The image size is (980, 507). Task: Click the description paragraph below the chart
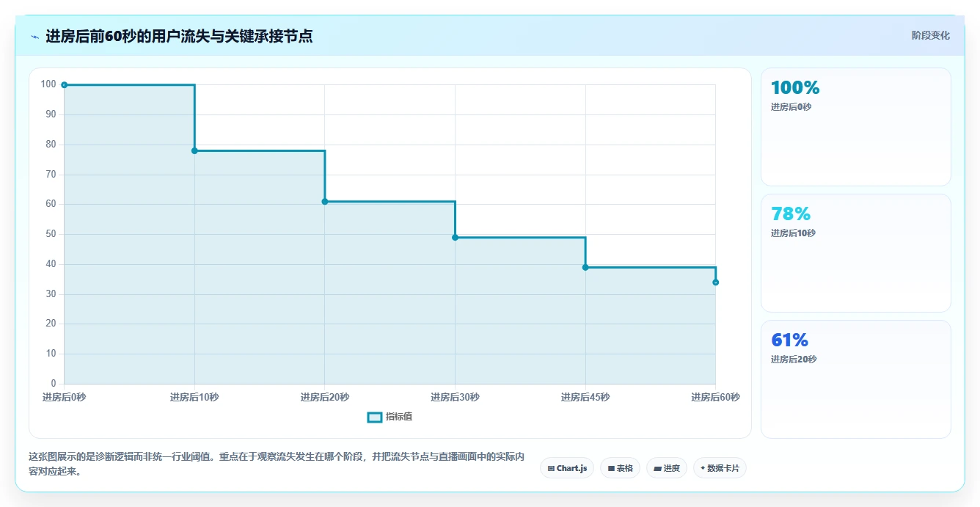277,464
